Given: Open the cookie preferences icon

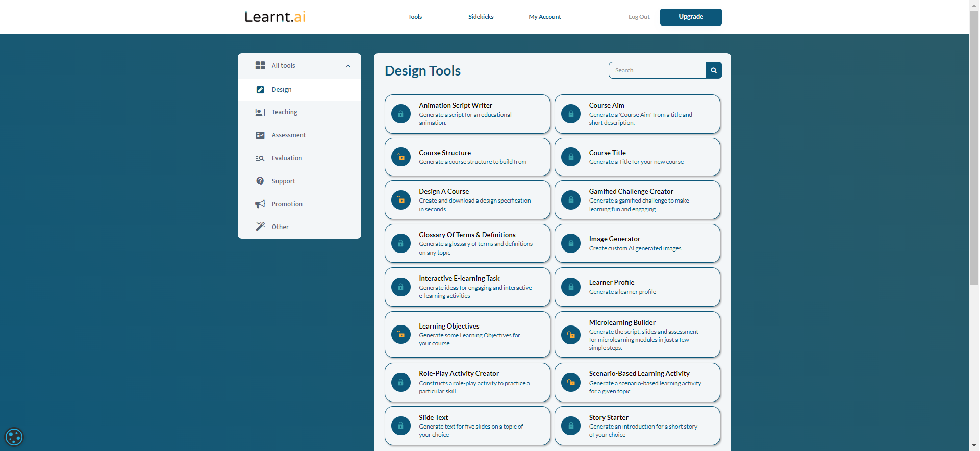Looking at the screenshot, I should (x=14, y=437).
